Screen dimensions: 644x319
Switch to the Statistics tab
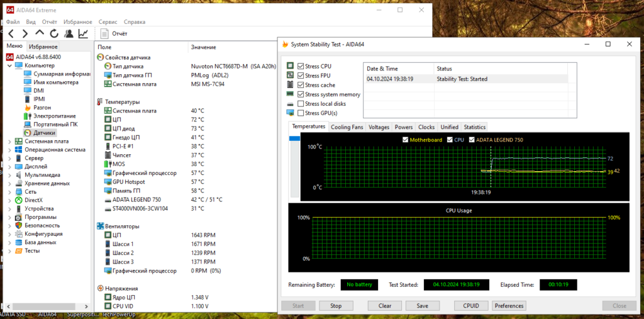(x=474, y=127)
